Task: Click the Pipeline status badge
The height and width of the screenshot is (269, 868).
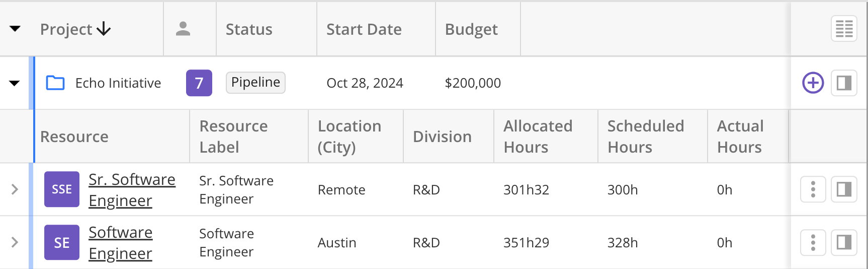Action: coord(255,83)
